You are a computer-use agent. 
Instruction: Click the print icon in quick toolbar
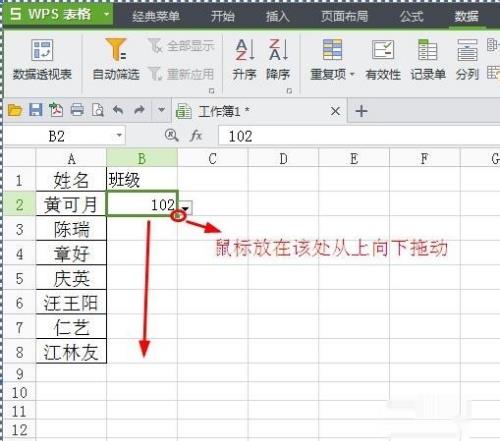click(77, 110)
